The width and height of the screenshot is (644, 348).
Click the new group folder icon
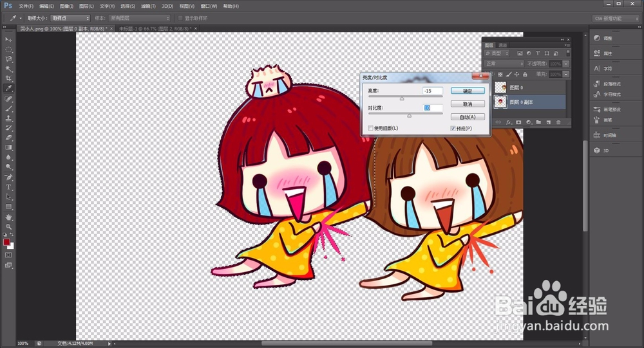pos(538,122)
